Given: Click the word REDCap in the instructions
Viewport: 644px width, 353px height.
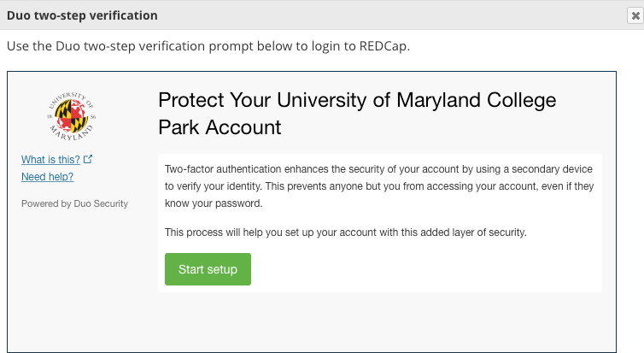Looking at the screenshot, I should pos(383,45).
